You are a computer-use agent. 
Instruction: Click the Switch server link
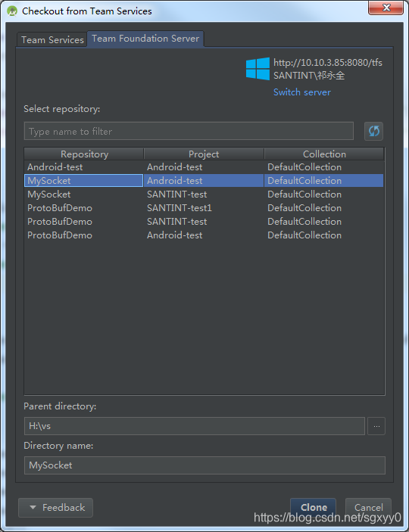coord(302,92)
